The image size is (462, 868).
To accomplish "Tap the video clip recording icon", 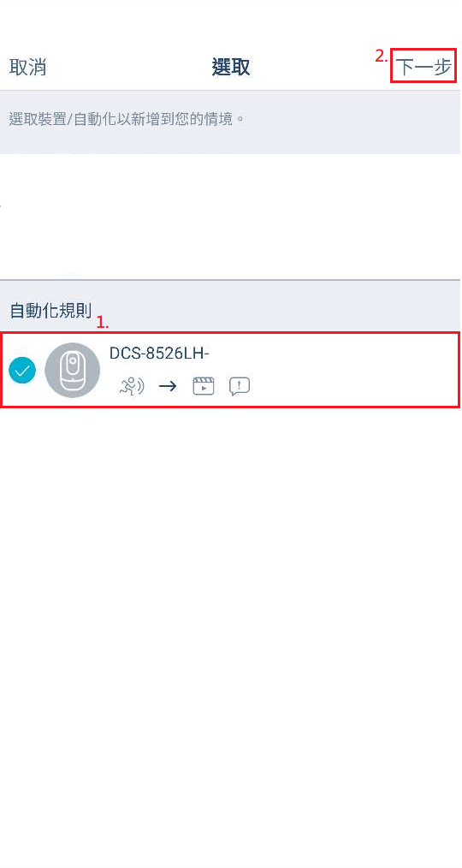I will pos(203,386).
